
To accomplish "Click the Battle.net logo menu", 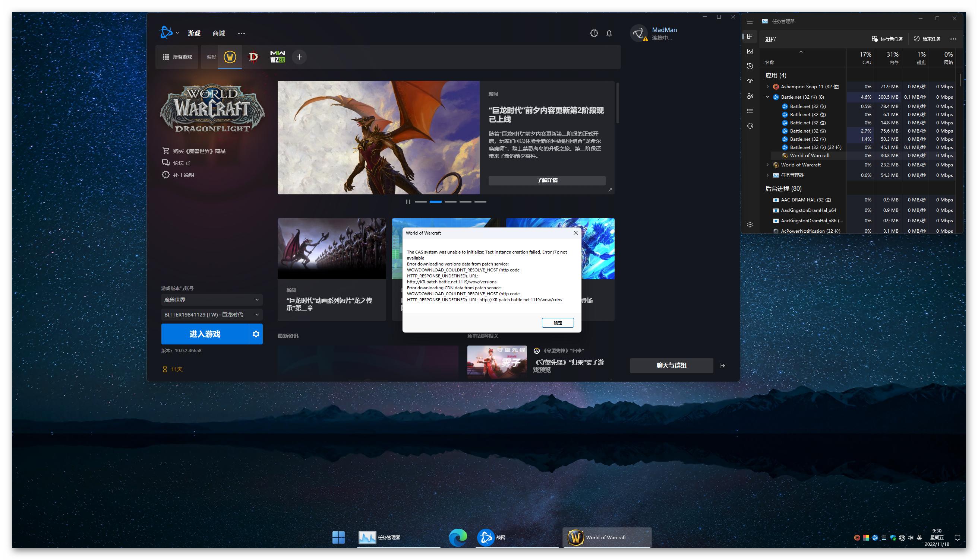I will tap(166, 33).
